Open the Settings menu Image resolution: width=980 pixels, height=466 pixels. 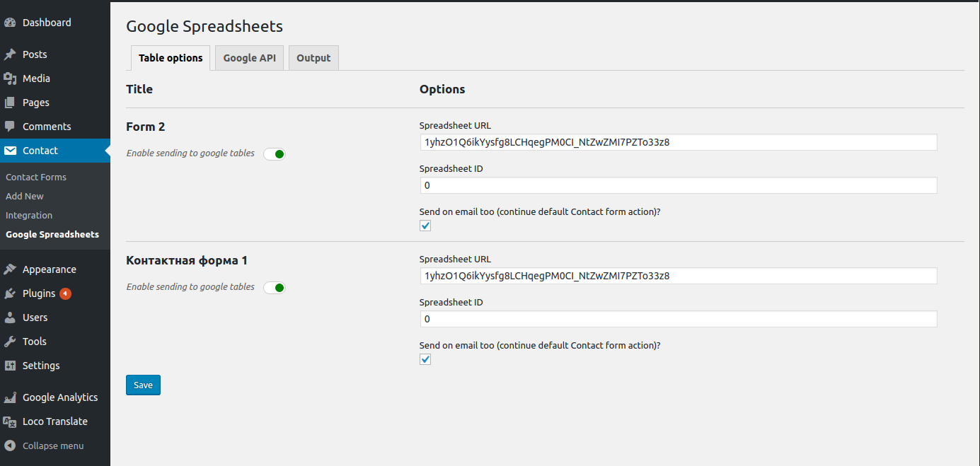[55, 366]
